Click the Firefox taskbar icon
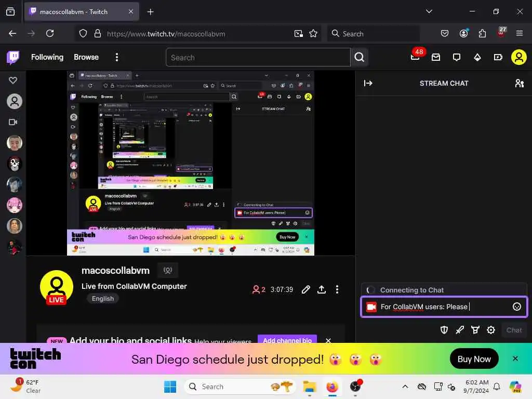 pos(332,387)
